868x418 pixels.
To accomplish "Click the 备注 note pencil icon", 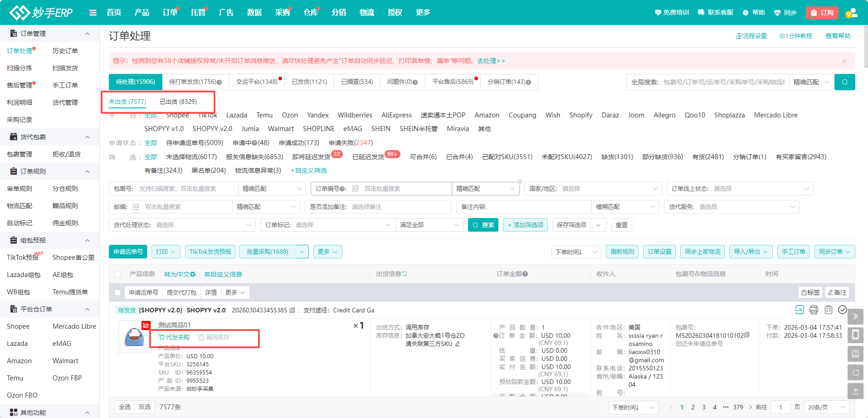I will tap(837, 292).
